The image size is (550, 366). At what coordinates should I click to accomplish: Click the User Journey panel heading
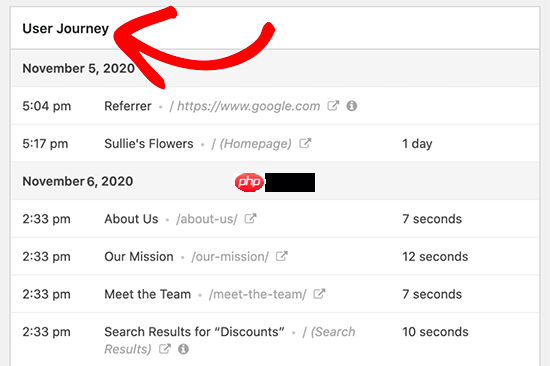tap(66, 28)
